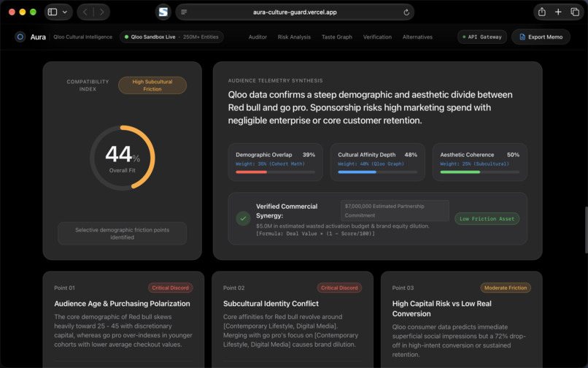
Task: Click Critical Discord badge on Point 01
Action: pos(170,288)
